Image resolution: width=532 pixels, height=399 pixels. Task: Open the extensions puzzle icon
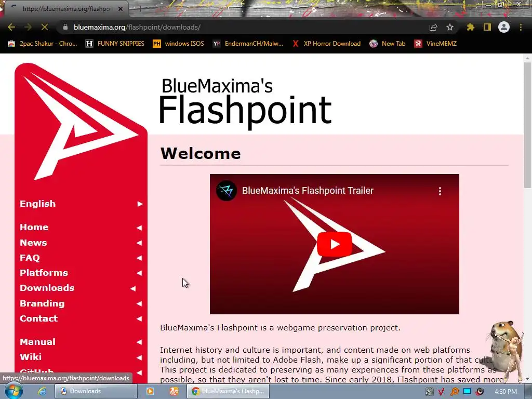(x=470, y=27)
